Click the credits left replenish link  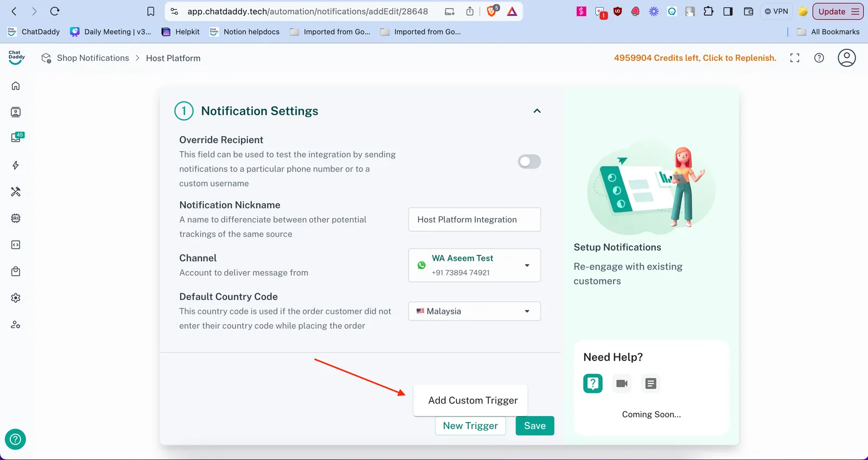[694, 58]
